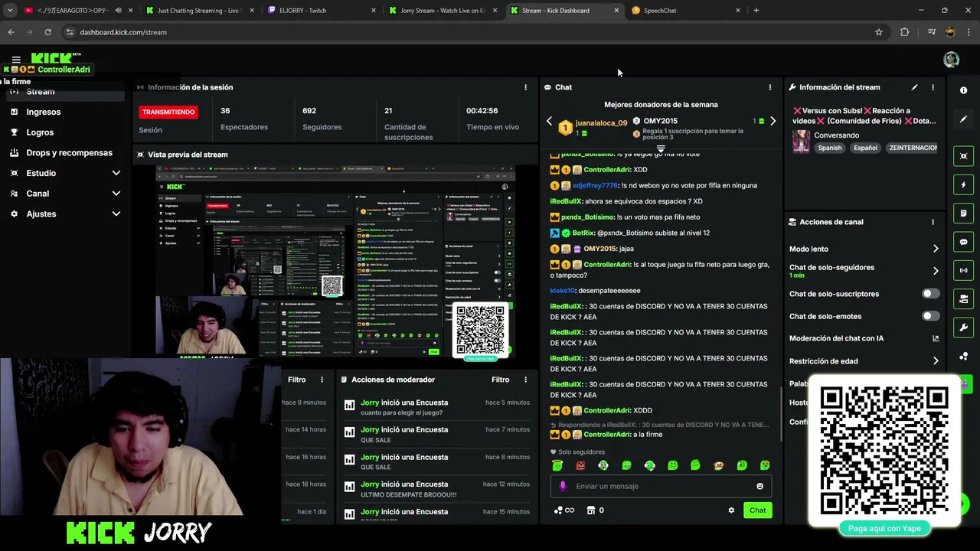Open Chat de solo-seguidores options arrow
Image resolution: width=980 pixels, height=551 pixels.
point(936,271)
